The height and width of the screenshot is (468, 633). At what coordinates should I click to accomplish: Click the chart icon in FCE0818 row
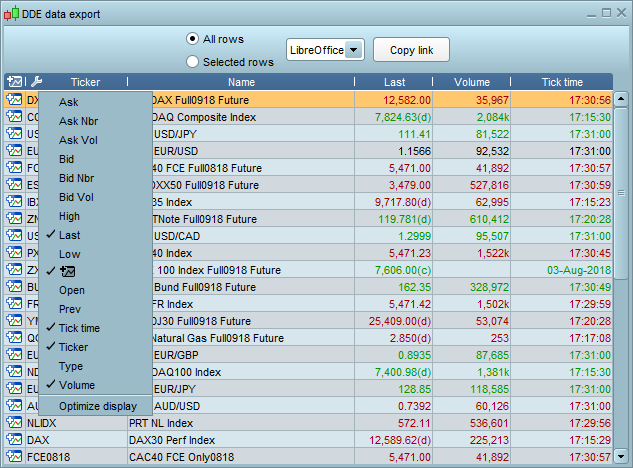[x=14, y=457]
